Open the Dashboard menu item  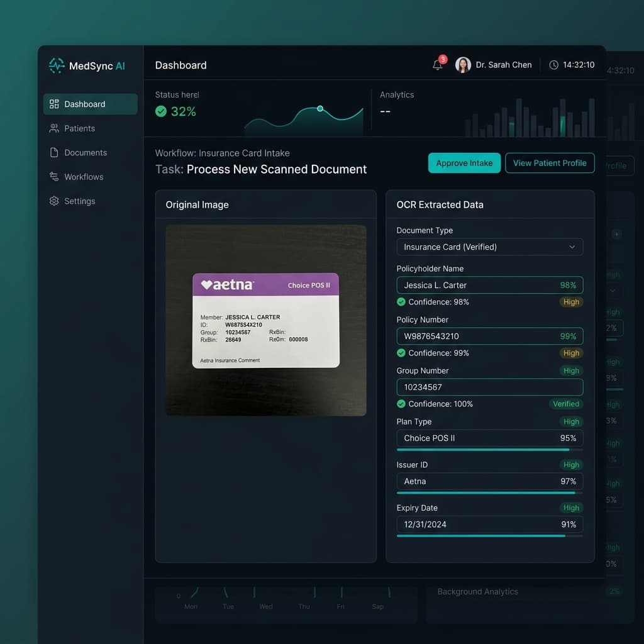(x=91, y=104)
